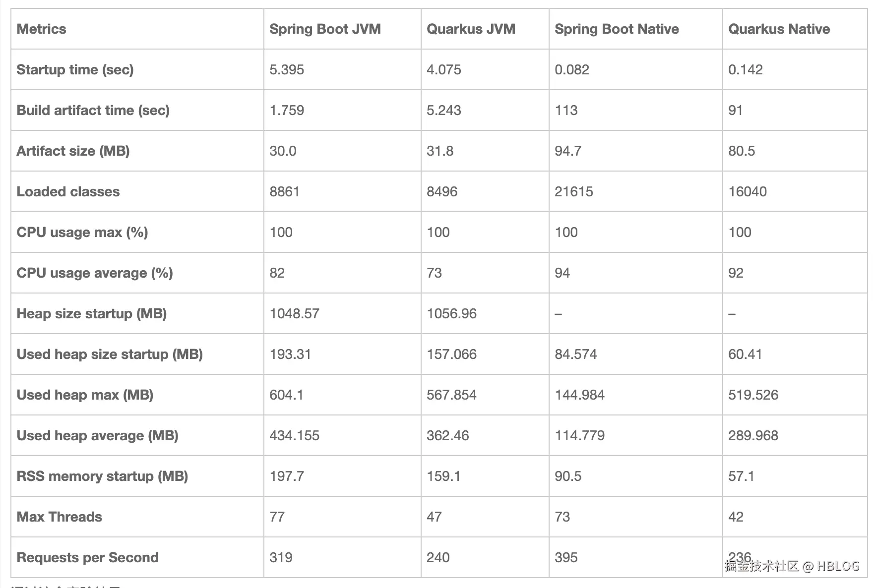Viewport: 875px width, 588px height.
Task: Select the 21615 loaded classes value
Action: (x=573, y=192)
